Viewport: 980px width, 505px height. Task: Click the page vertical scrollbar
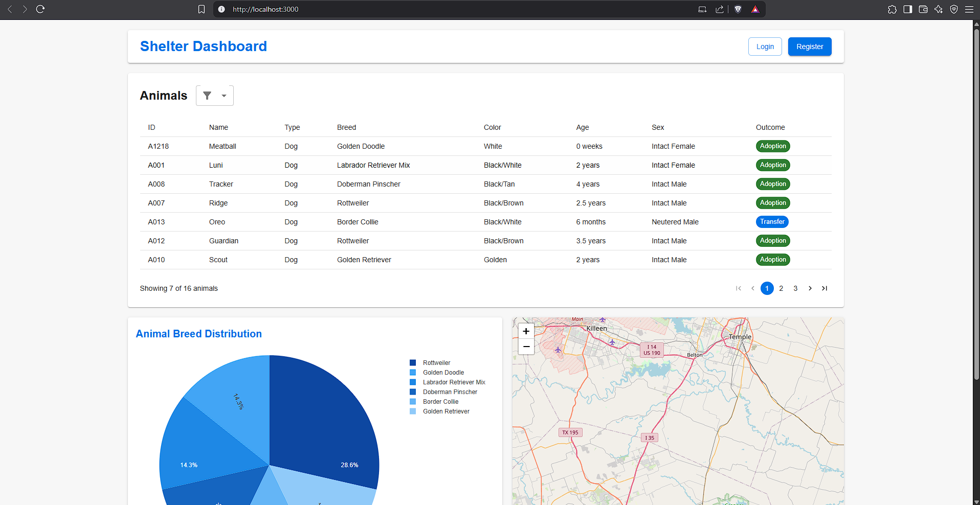[976, 204]
